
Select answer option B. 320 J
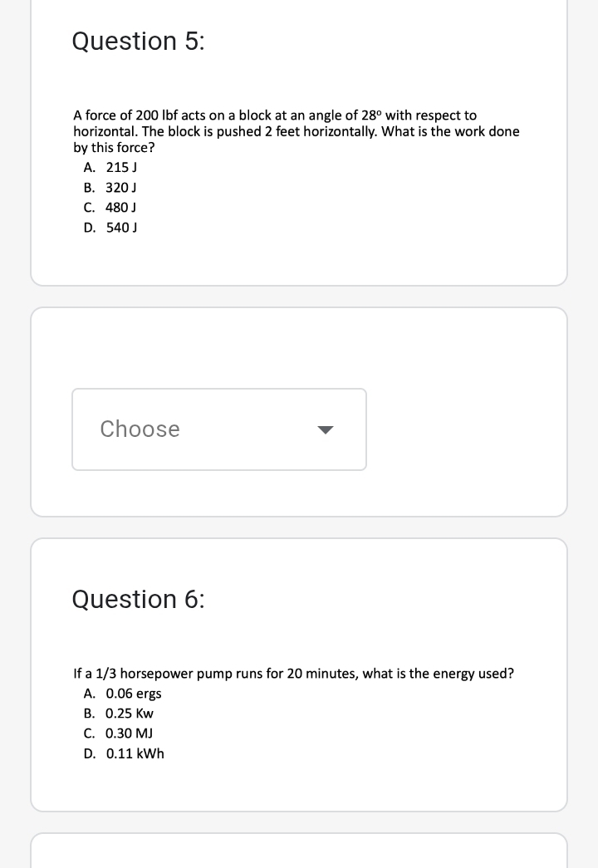coord(110,187)
